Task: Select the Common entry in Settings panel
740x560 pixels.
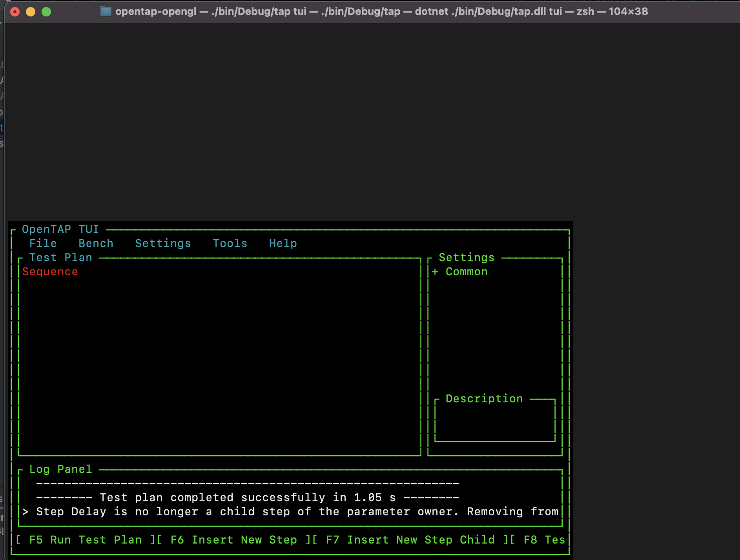Action: (467, 272)
